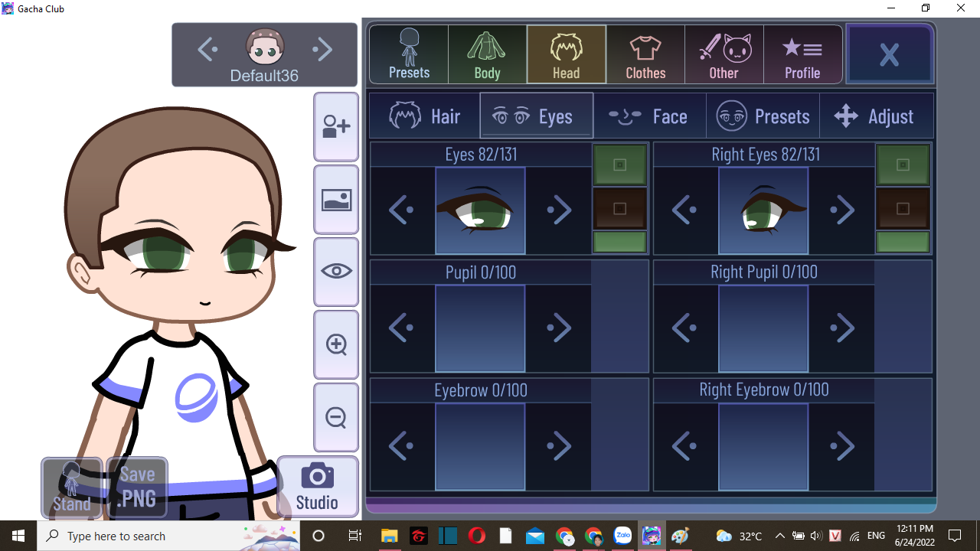Viewport: 980px width, 551px height.
Task: Go to previous Eyebrow style
Action: pos(402,445)
